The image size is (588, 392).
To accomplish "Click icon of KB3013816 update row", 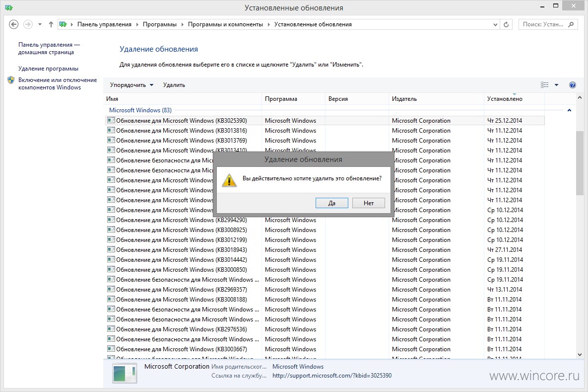I will pyautogui.click(x=111, y=130).
